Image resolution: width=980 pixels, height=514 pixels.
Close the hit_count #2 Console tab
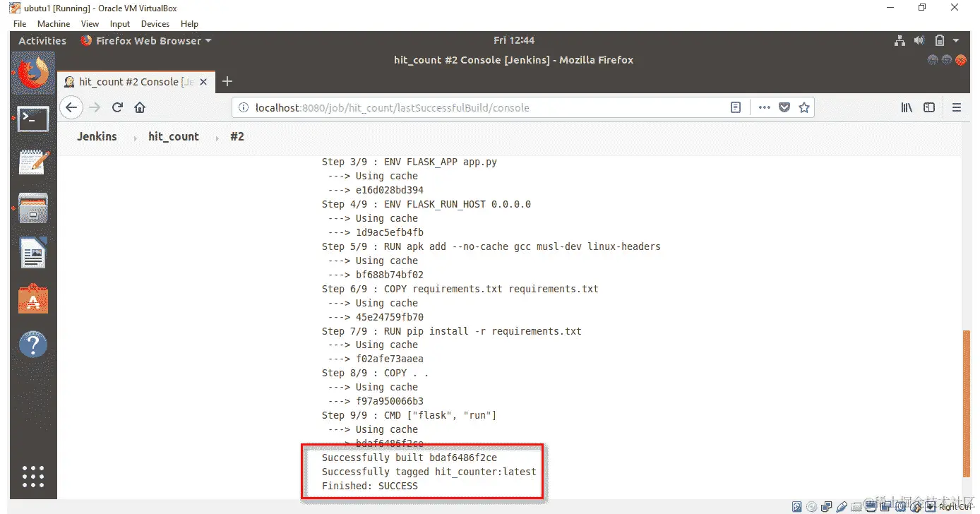pos(204,82)
